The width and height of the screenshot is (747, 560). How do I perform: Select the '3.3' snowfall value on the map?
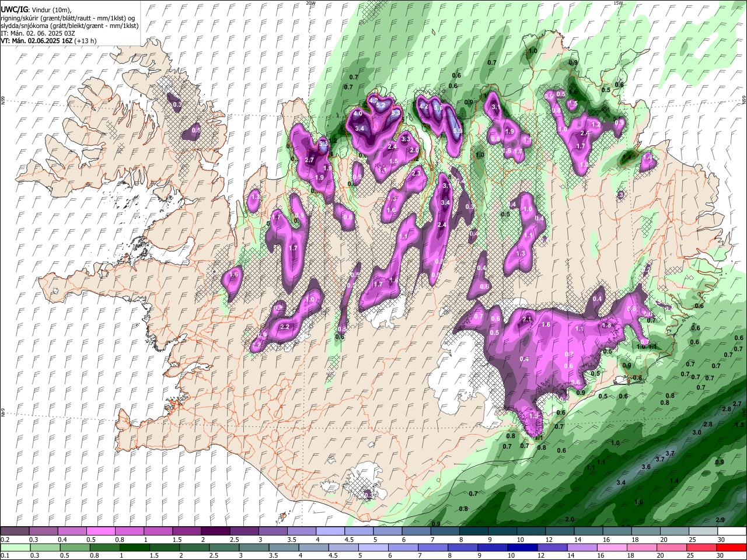pos(406,139)
